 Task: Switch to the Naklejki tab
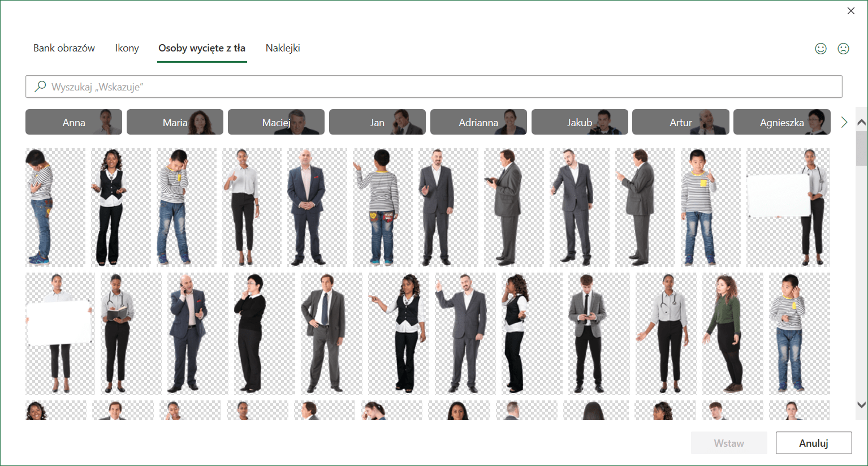click(283, 48)
